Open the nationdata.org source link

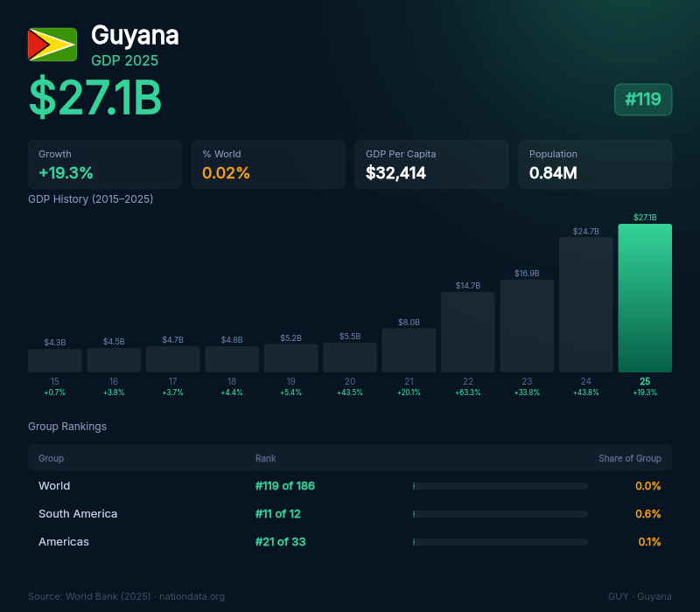pos(192,596)
